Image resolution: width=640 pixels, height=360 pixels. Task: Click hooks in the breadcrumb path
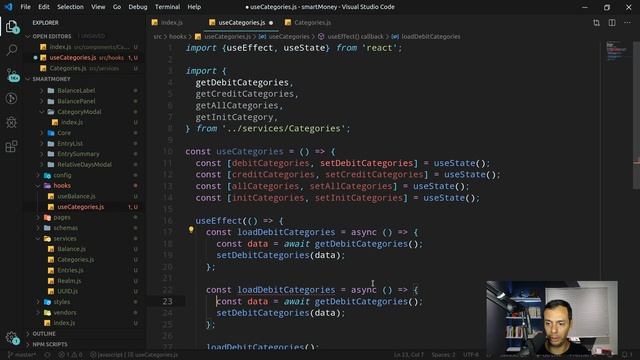coord(178,37)
